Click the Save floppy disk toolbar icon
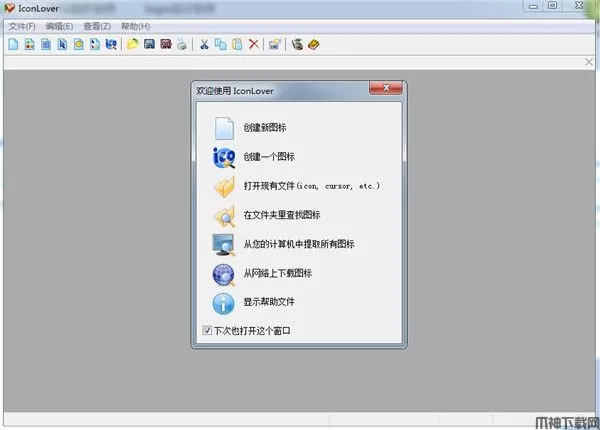This screenshot has height=430, width=600. 149,44
